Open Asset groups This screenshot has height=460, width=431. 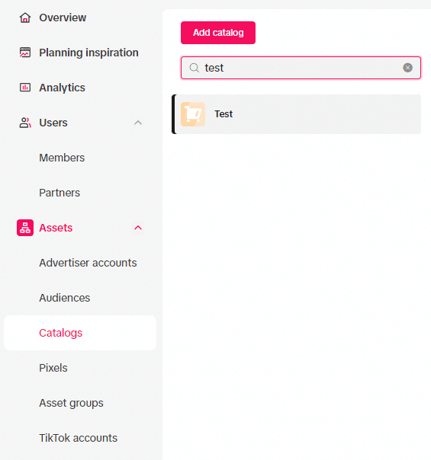click(71, 403)
